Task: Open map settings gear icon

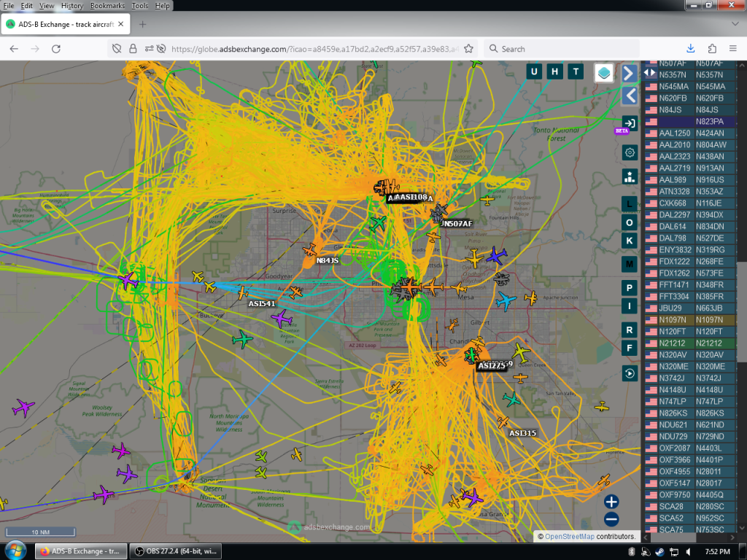Action: click(630, 152)
